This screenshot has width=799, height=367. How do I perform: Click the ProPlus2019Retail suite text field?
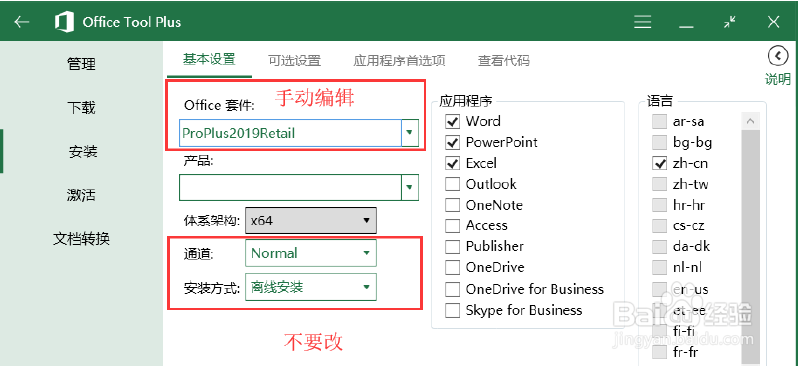[290, 133]
